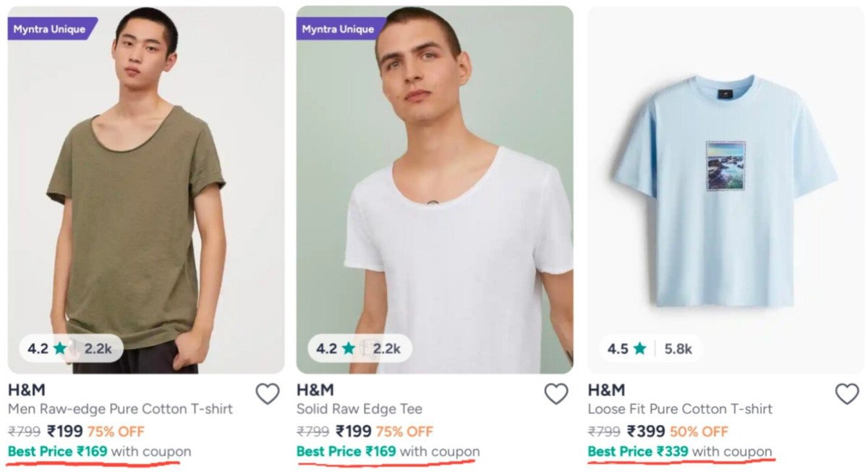Click heart icon for Solid Raw Edge Tee
The width and height of the screenshot is (868, 472).
click(556, 394)
